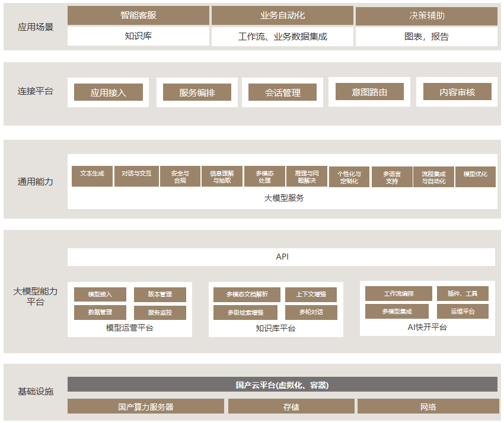Click the 多模态处理 capability tile
Image resolution: width=504 pixels, height=423 pixels.
pos(264,177)
